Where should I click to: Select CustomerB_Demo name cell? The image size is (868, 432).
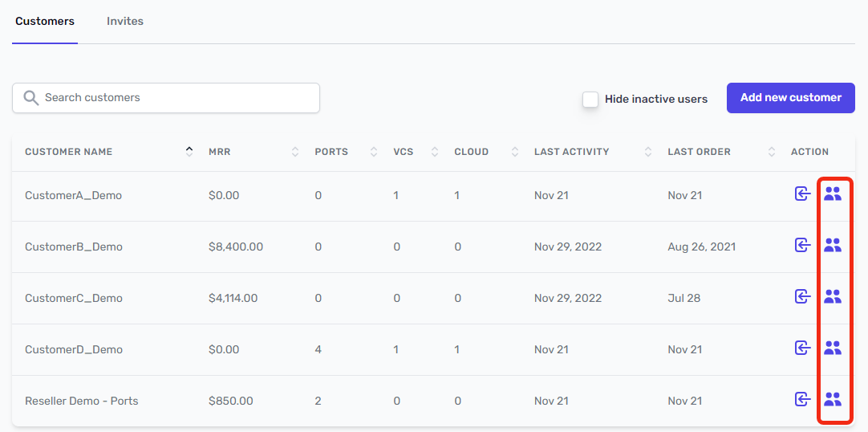74,247
